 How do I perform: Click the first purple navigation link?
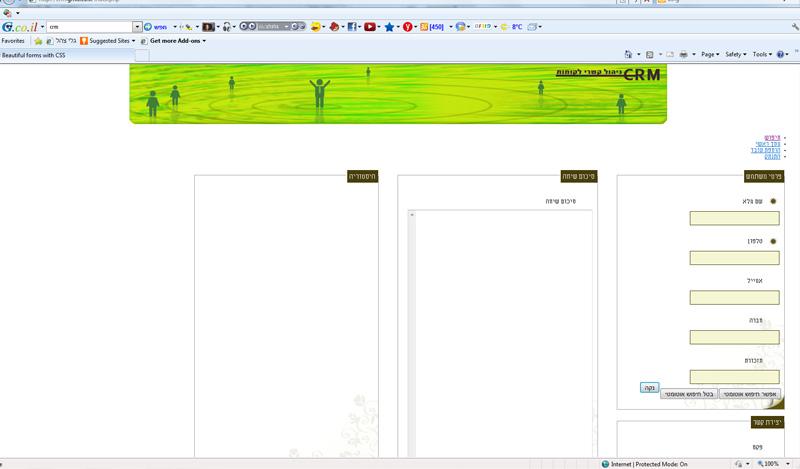click(x=772, y=138)
